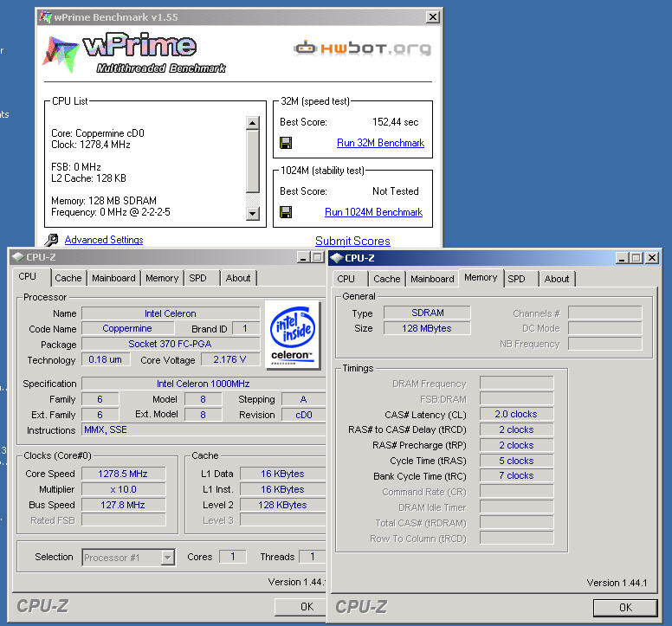The height and width of the screenshot is (626, 672).
Task: Click CAS# Latency 2.0 clocks value
Action: coord(516,414)
